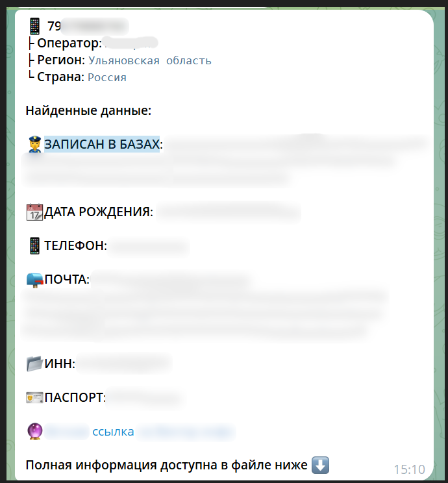Click the ДАТА РОЖДЕНИЯ label
Viewport: 448px width, 483px height.
click(99, 212)
